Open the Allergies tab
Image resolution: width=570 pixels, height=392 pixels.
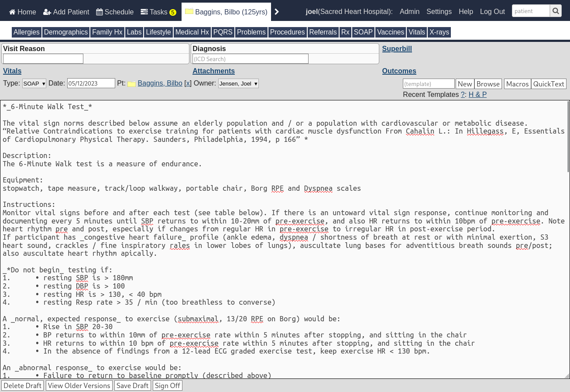[x=27, y=32]
